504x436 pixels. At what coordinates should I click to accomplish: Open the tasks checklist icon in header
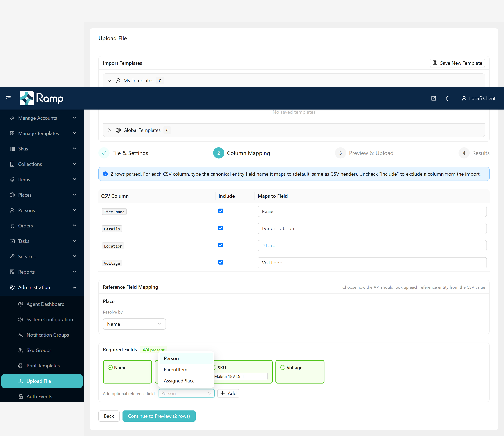click(x=434, y=98)
